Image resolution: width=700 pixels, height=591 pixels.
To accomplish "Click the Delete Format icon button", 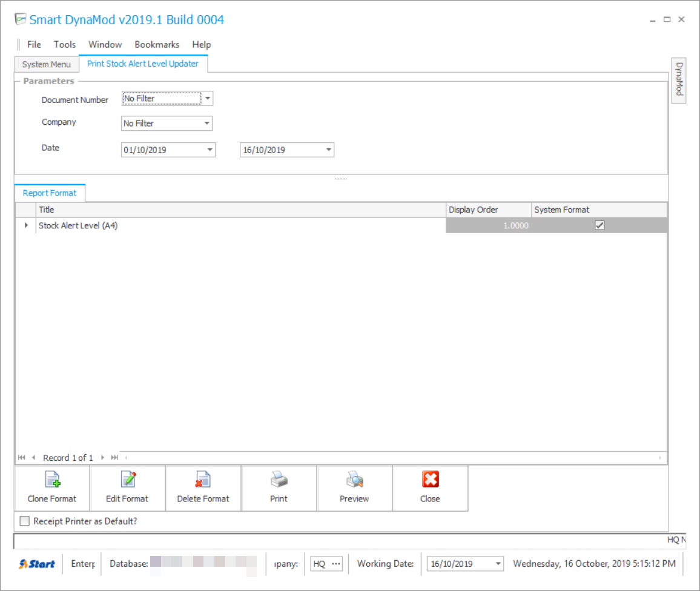I will pyautogui.click(x=203, y=488).
